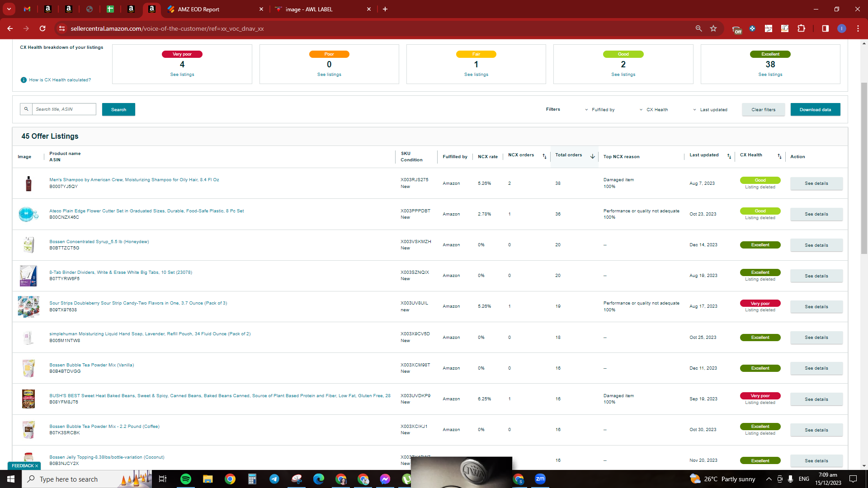This screenshot has width=868, height=488.
Task: Click the Men's Shampoo product thumbnail
Action: (28, 183)
